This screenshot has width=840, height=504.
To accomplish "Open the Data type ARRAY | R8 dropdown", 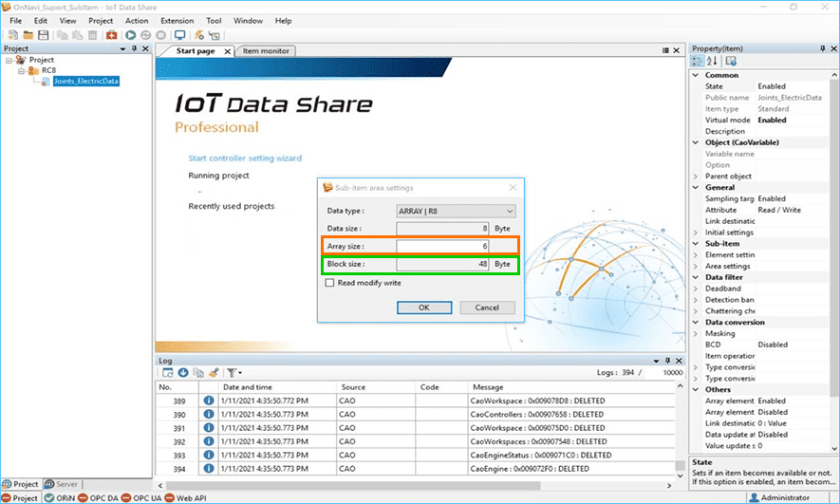I will tap(456, 211).
